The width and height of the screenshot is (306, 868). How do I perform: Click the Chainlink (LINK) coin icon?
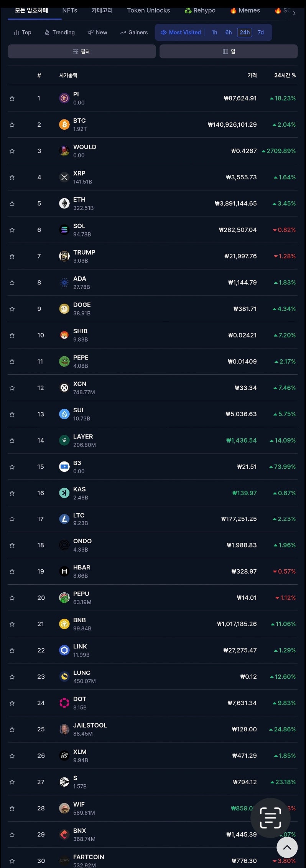click(x=64, y=650)
